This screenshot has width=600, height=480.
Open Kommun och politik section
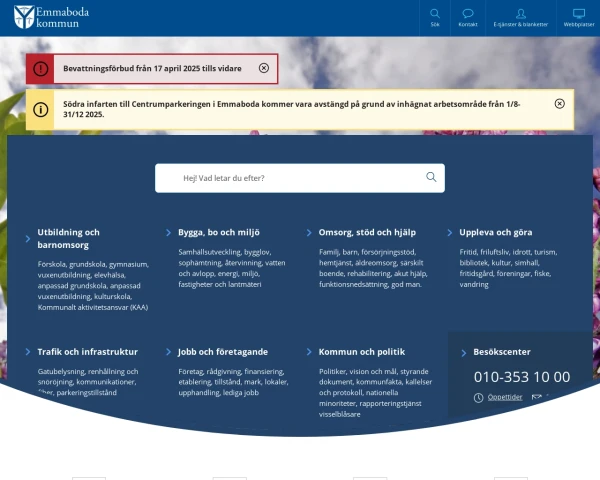(x=362, y=352)
